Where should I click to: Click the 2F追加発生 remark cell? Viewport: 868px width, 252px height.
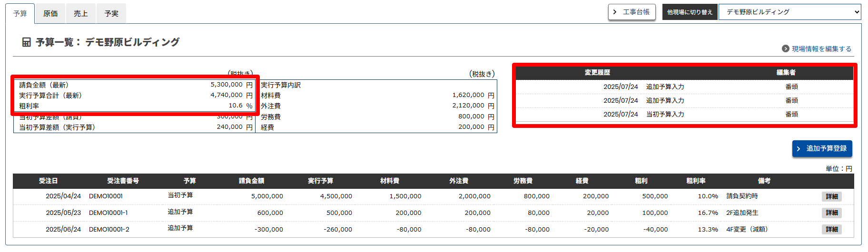coord(742,213)
